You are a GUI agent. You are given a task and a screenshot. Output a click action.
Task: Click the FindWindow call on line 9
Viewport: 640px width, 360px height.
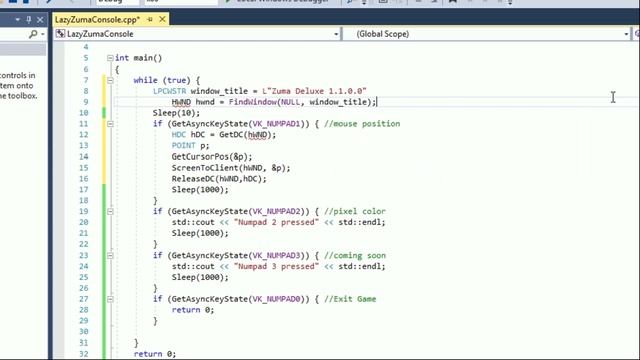[x=302, y=102]
